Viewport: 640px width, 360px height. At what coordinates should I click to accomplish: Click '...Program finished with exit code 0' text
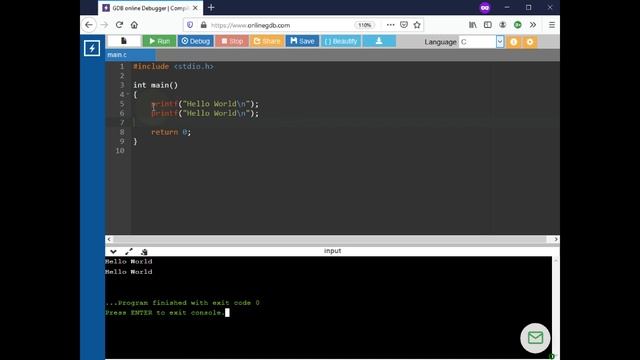[182, 303]
